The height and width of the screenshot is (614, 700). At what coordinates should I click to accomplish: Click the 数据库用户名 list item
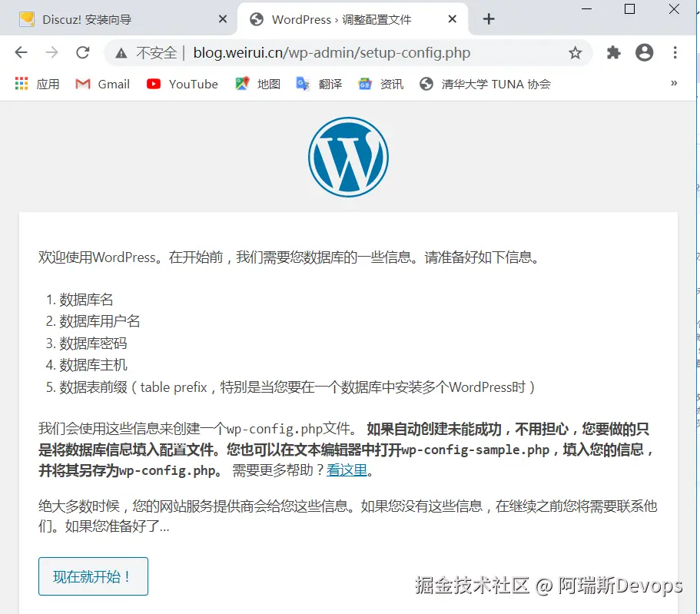point(100,321)
